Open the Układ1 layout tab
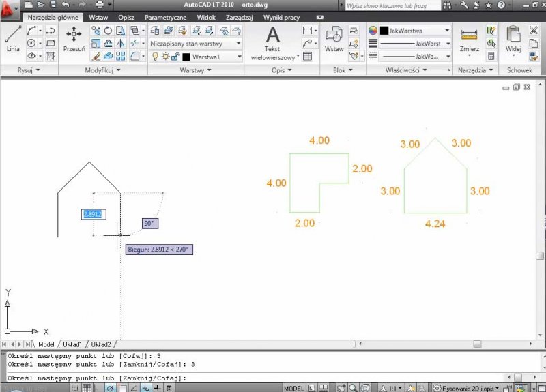 pos(72,344)
